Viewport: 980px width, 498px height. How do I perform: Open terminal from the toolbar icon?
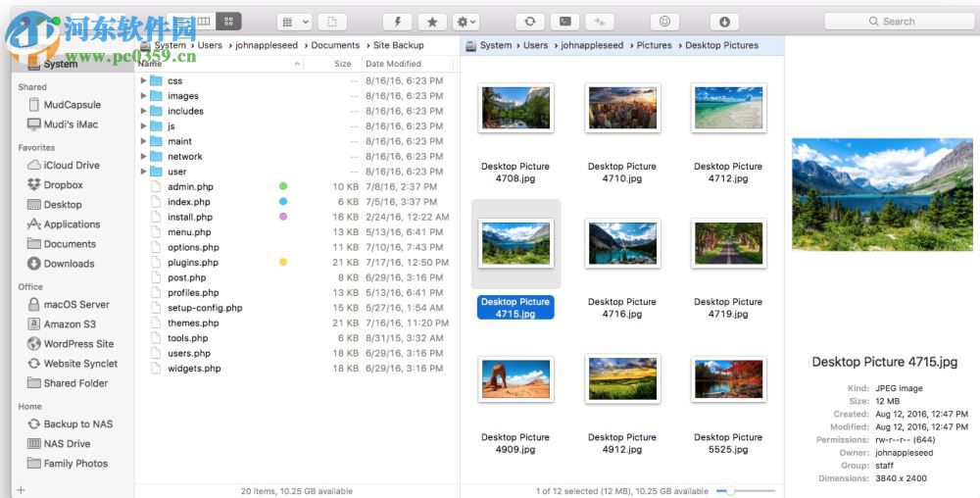565,22
